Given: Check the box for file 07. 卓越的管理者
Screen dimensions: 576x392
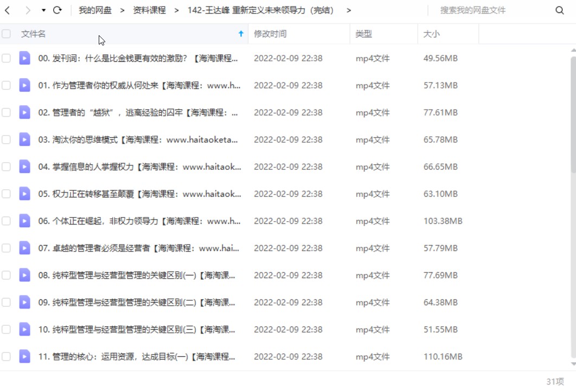Looking at the screenshot, I should [x=7, y=248].
